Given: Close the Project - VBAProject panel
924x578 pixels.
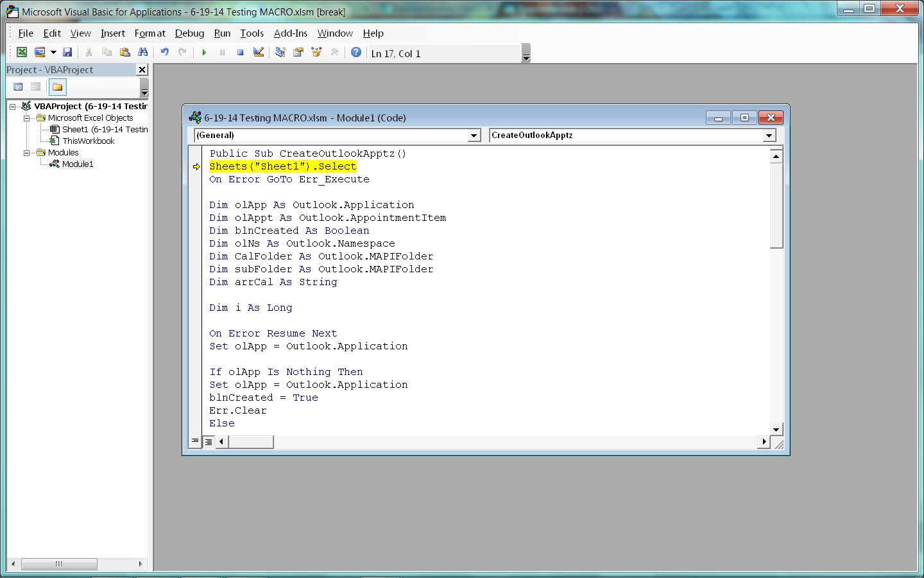Looking at the screenshot, I should pos(142,69).
